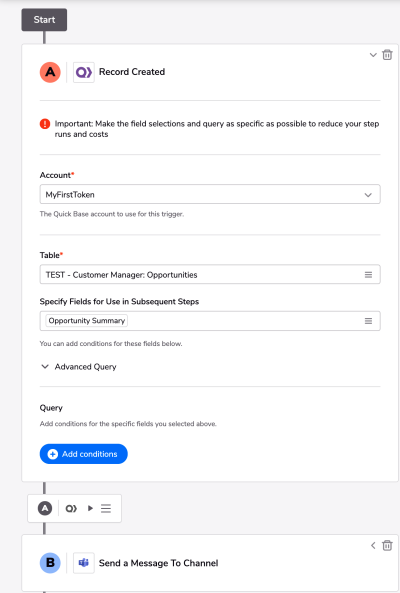400x593 pixels.
Task: Click the dark A badge in the connector bar
Action: click(45, 508)
